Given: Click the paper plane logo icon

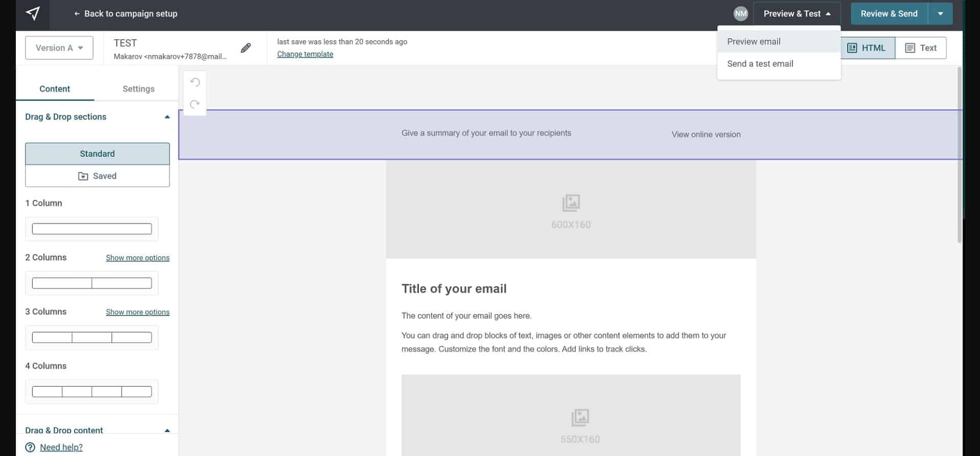Looking at the screenshot, I should [33, 14].
